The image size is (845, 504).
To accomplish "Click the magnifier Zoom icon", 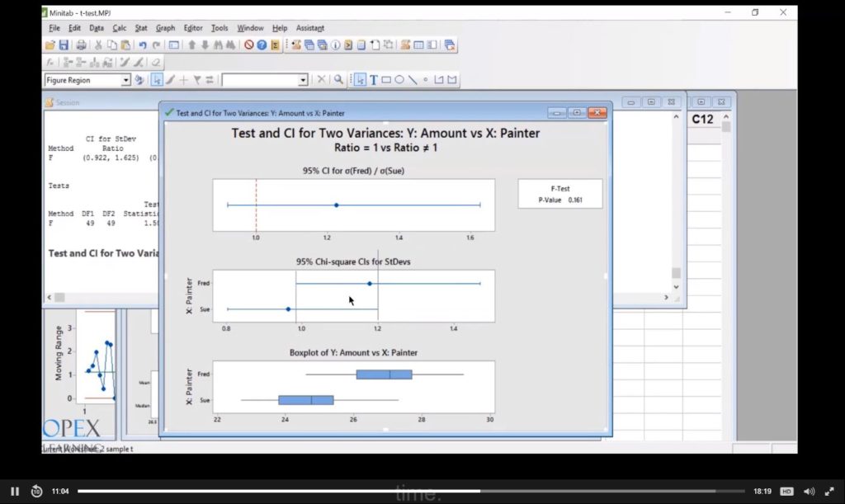I will click(x=338, y=80).
